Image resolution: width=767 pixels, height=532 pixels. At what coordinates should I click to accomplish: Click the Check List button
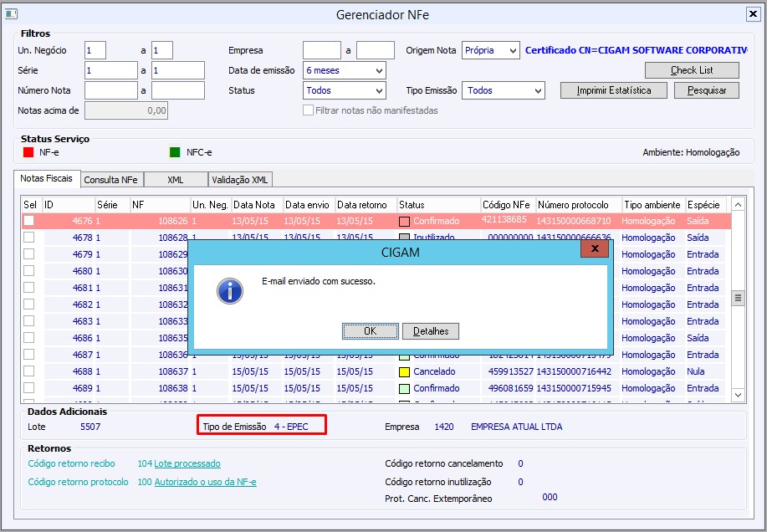tap(692, 70)
